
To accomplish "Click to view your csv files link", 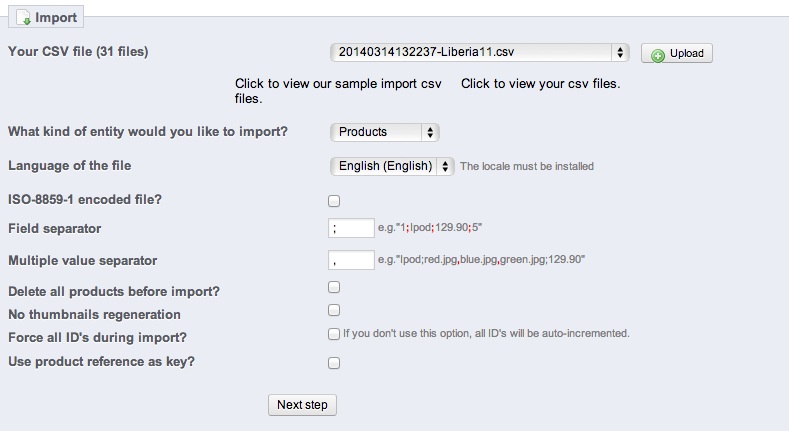I will coord(540,84).
